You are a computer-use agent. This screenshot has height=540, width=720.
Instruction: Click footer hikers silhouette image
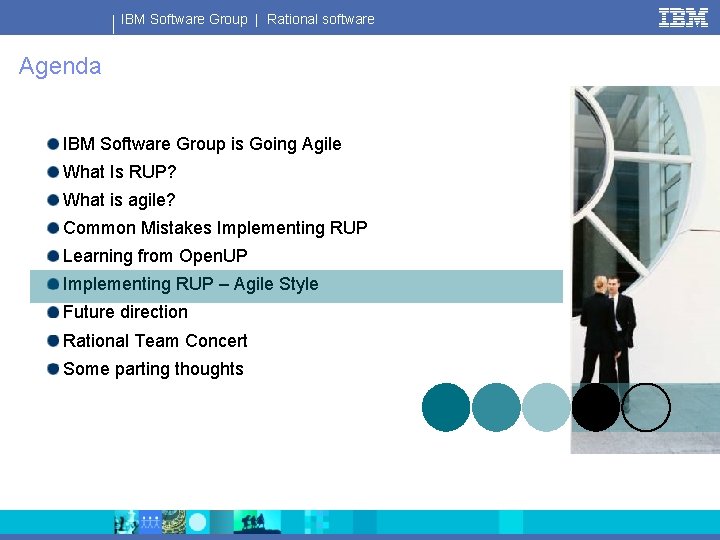click(x=256, y=522)
